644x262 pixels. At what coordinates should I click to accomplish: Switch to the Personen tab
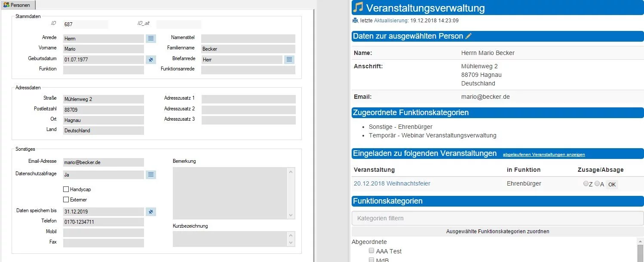tap(19, 5)
